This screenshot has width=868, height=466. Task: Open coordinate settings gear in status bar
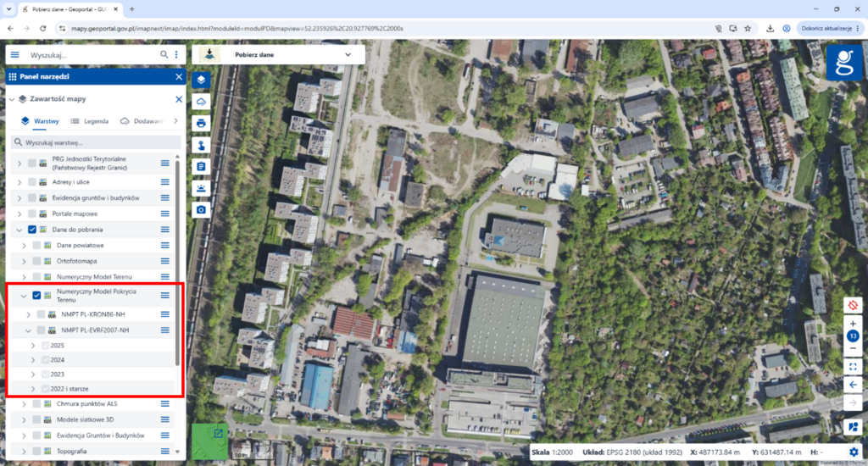click(x=854, y=452)
